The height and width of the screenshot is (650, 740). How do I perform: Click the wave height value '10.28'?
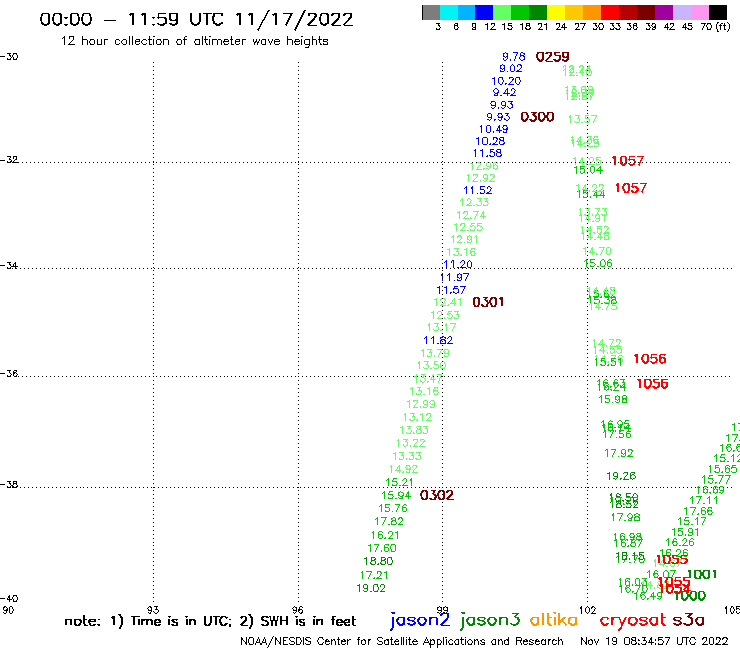490,141
